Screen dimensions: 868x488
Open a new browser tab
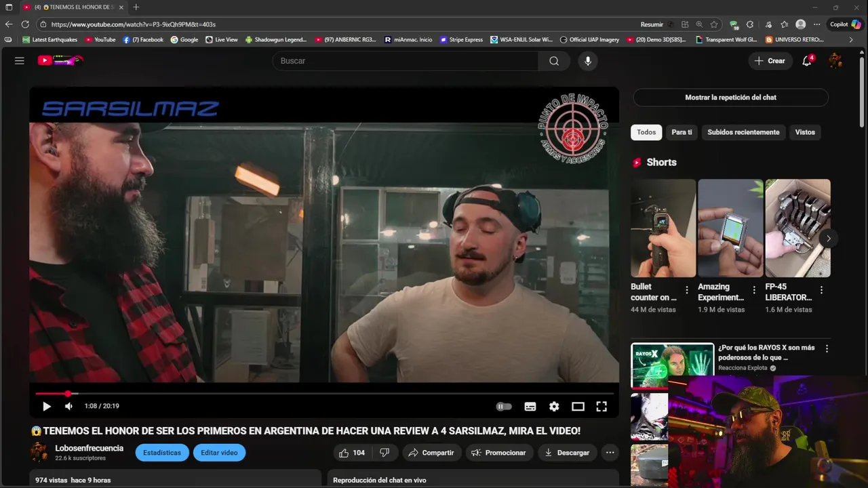coord(136,7)
